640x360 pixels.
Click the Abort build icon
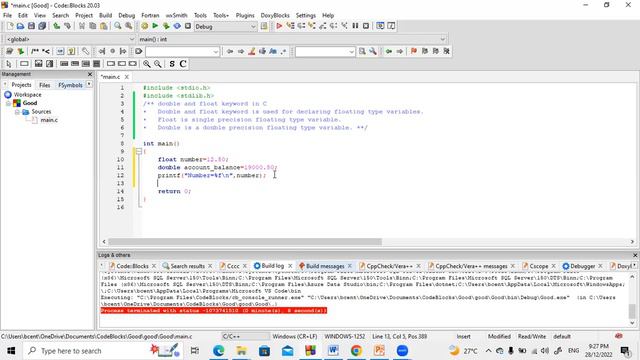[188, 26]
